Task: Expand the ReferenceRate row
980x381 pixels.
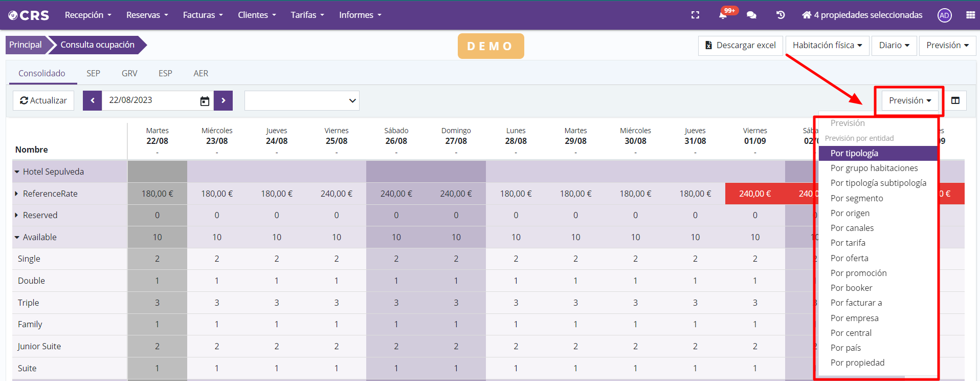Action: tap(17, 194)
